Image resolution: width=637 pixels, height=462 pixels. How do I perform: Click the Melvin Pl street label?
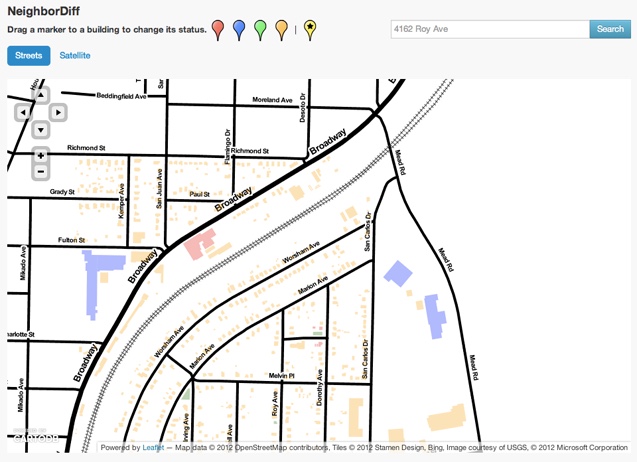281,376
